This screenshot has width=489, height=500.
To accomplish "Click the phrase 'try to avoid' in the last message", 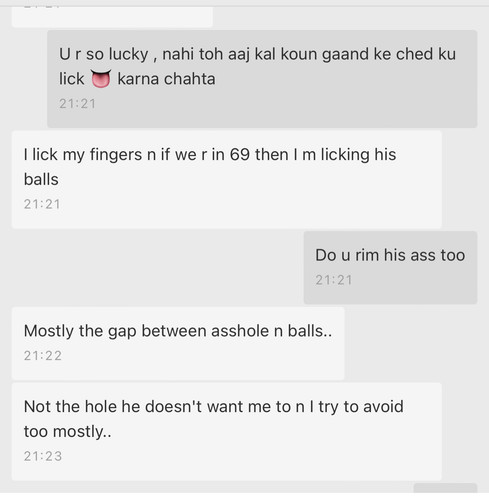I will click(x=361, y=407).
